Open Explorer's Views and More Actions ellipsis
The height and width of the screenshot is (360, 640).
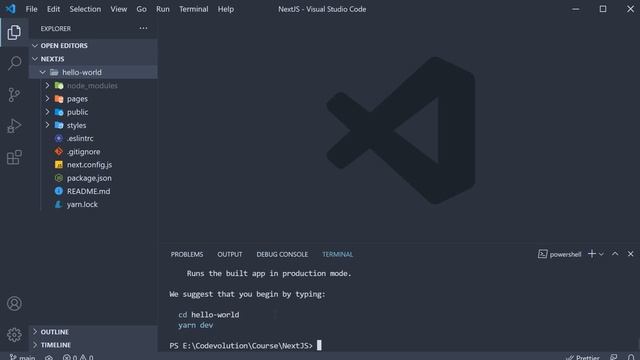tap(143, 28)
